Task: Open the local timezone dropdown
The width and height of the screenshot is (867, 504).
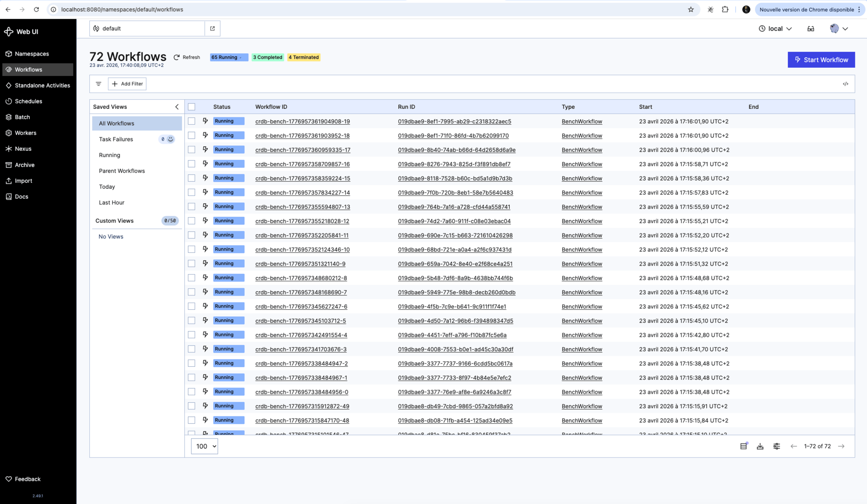Action: [x=775, y=28]
